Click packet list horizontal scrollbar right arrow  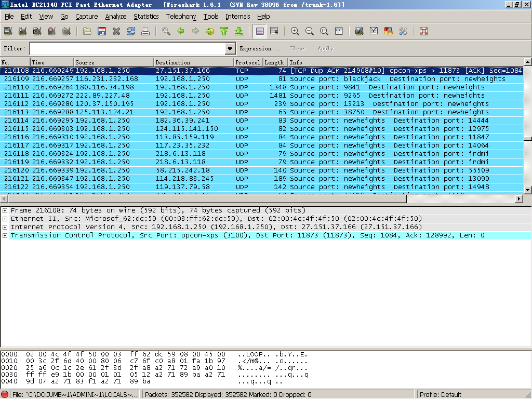519,199
